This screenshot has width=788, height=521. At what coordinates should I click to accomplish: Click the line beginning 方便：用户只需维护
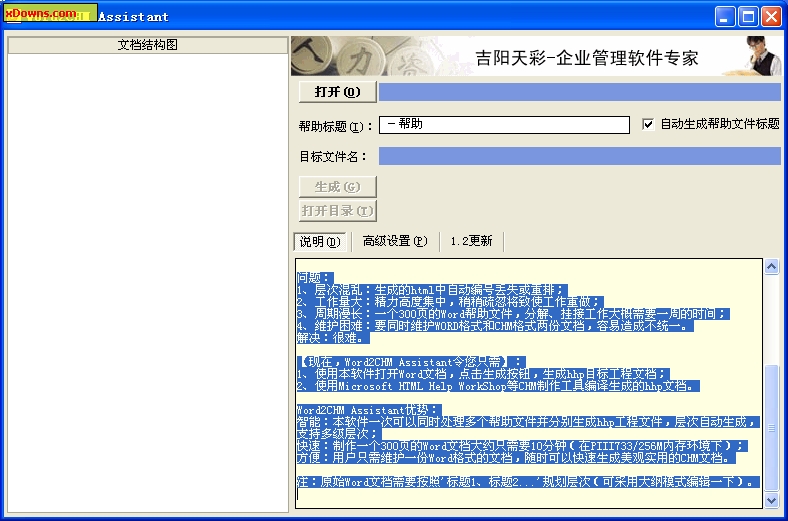[x=516, y=458]
